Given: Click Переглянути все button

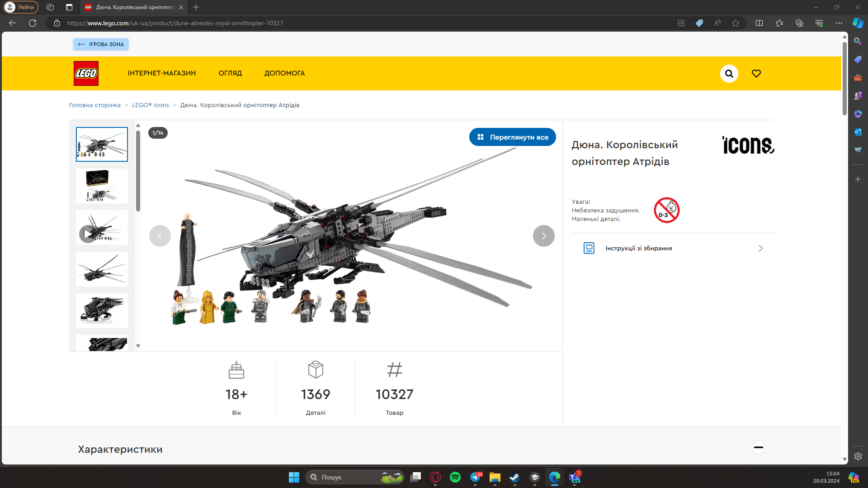Looking at the screenshot, I should pyautogui.click(x=512, y=137).
